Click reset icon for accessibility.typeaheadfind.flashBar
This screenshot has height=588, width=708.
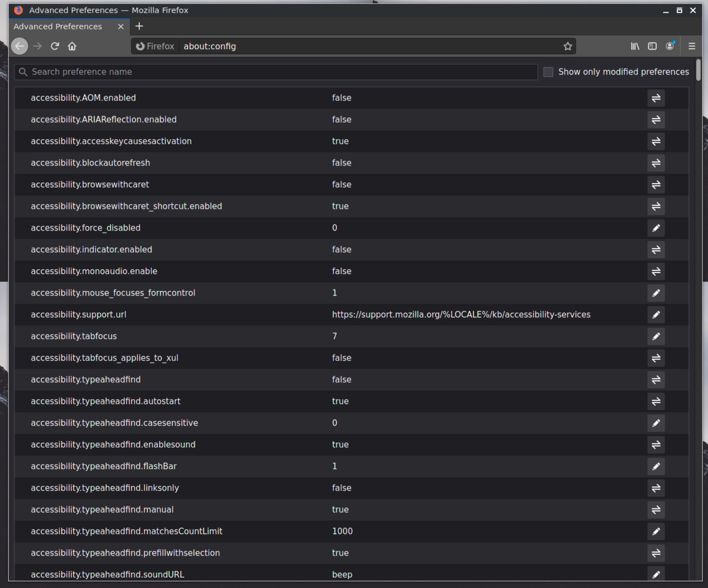point(656,466)
